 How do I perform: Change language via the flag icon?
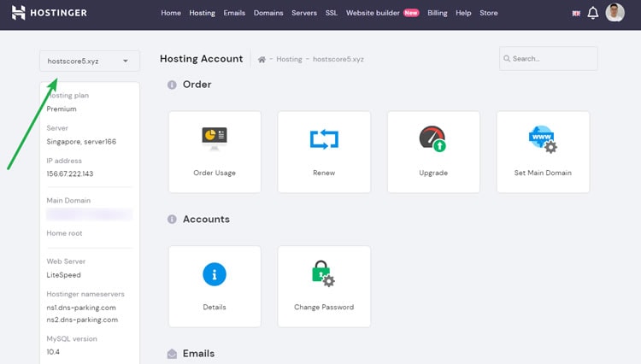pos(576,13)
